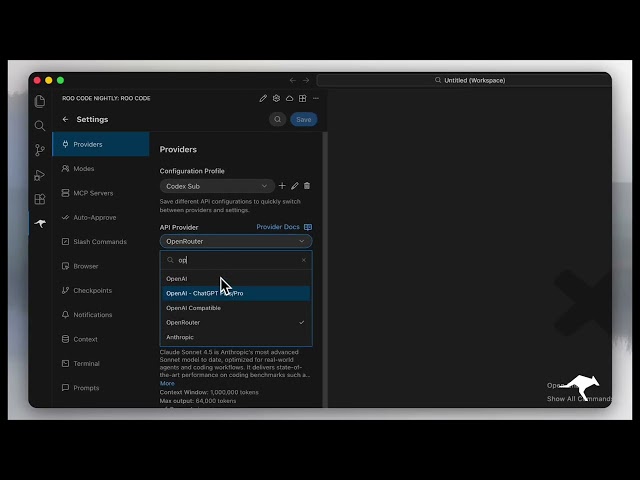Select the Anthropic provider option

click(236, 337)
